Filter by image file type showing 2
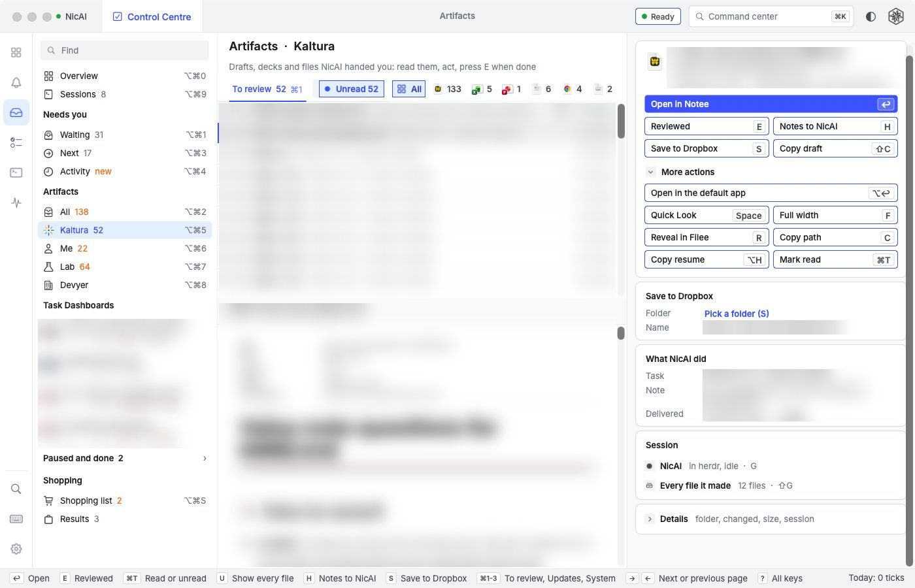 click(x=603, y=89)
